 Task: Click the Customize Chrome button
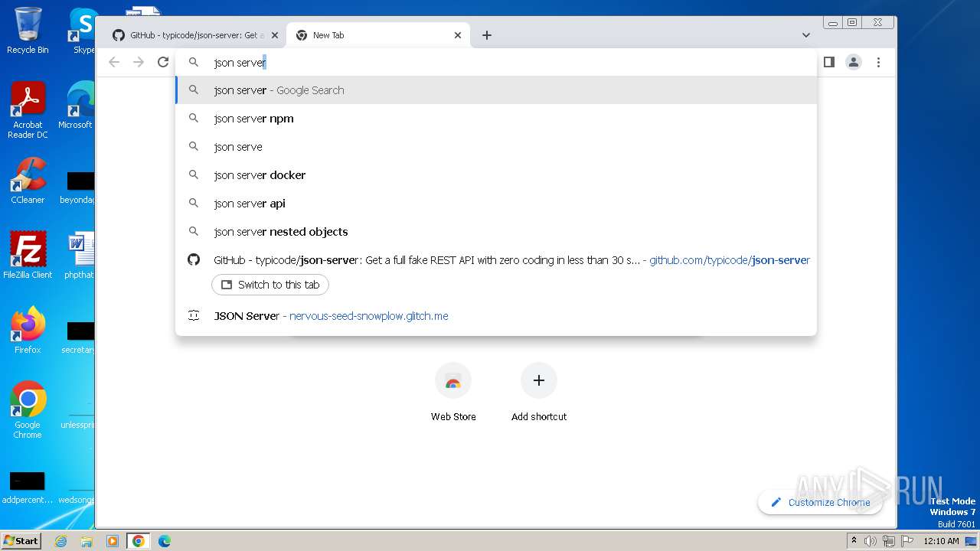820,502
